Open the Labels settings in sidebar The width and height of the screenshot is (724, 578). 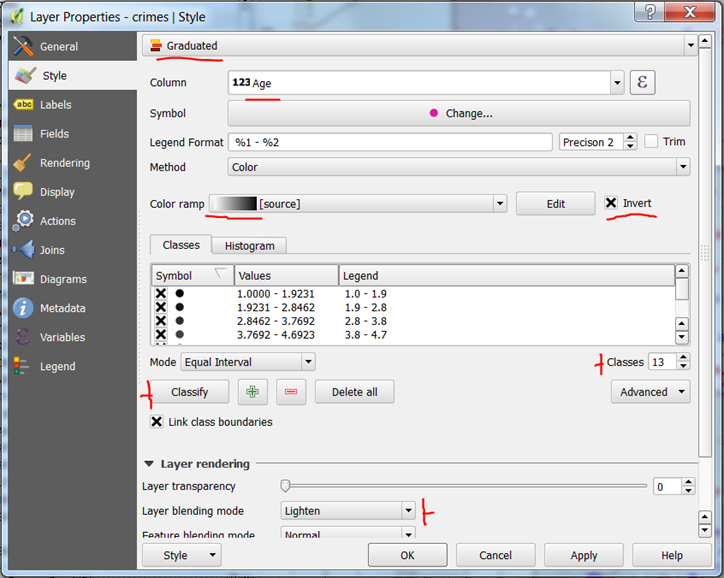click(55, 105)
